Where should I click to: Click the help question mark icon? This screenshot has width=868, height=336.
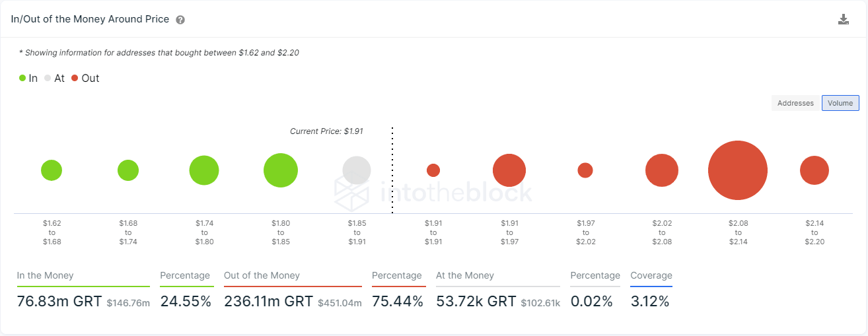(180, 20)
